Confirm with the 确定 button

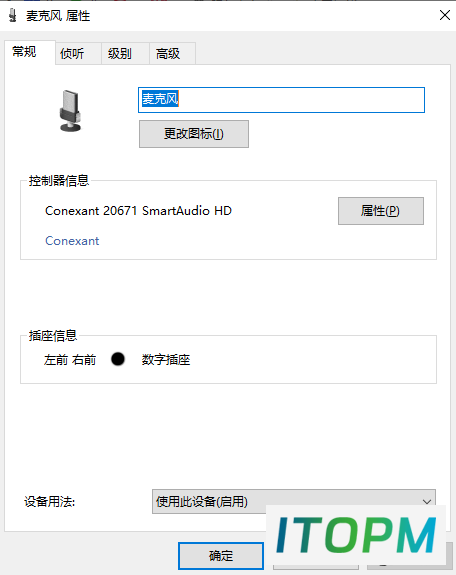221,556
